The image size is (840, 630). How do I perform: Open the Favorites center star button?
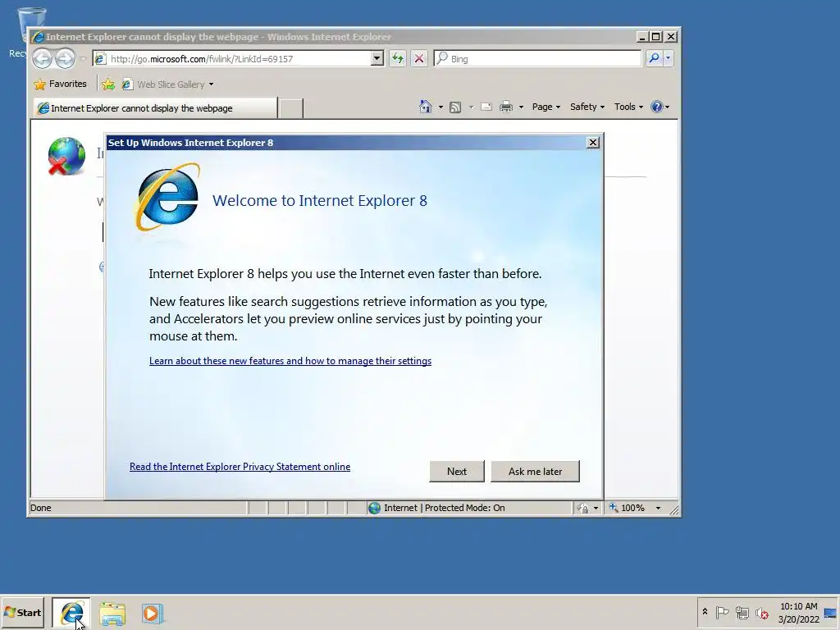60,84
